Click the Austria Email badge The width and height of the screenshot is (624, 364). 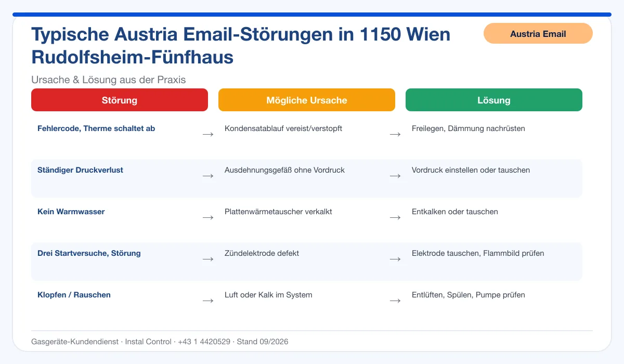[538, 33]
